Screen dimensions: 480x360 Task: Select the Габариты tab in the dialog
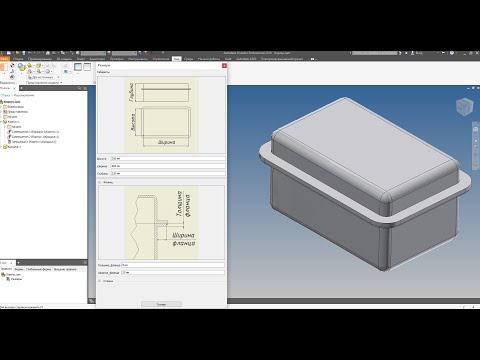click(104, 72)
